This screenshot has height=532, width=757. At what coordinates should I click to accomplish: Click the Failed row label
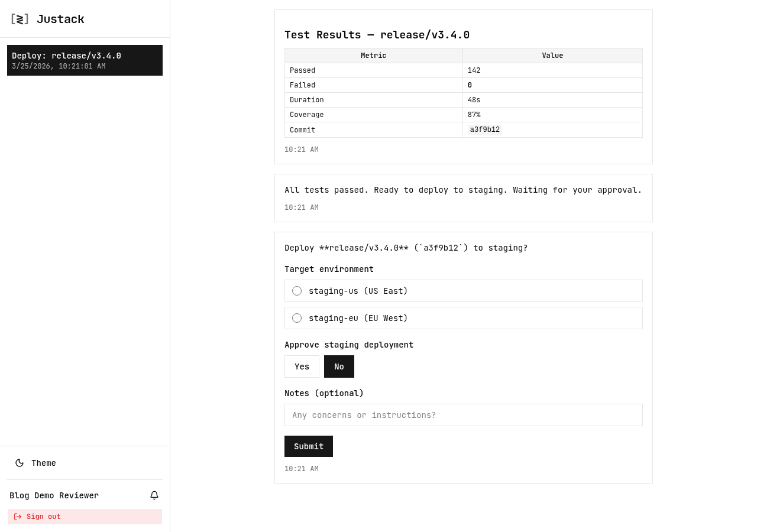[302, 85]
